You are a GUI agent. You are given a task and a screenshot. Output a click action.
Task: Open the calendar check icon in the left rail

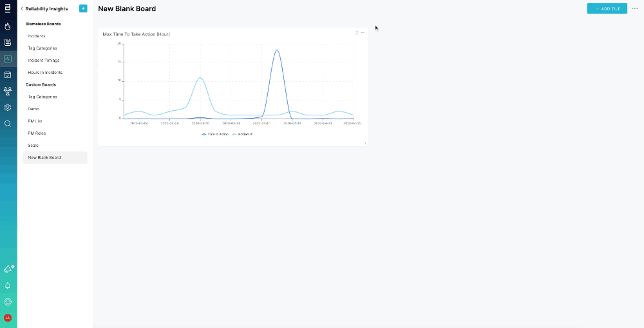7,75
